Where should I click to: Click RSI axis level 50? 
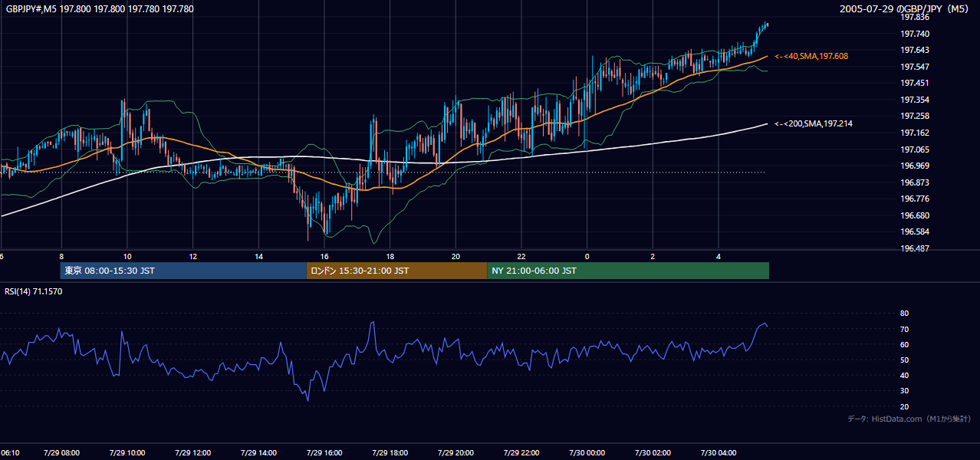pos(904,360)
